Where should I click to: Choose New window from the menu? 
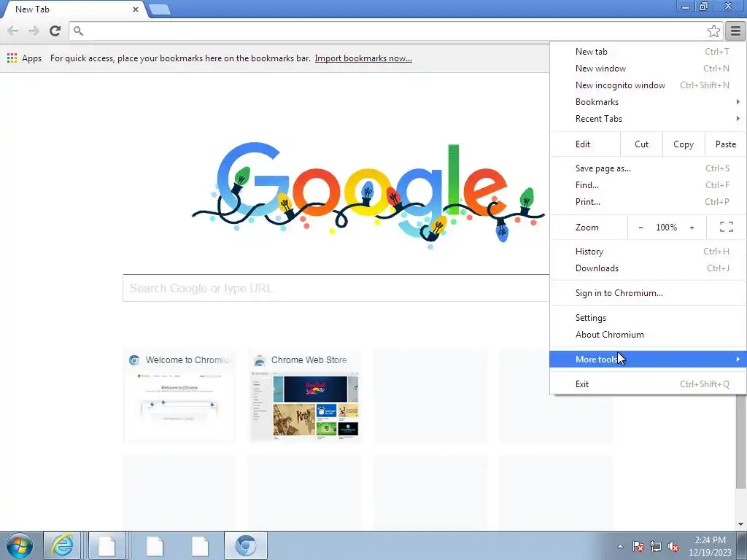point(648,68)
